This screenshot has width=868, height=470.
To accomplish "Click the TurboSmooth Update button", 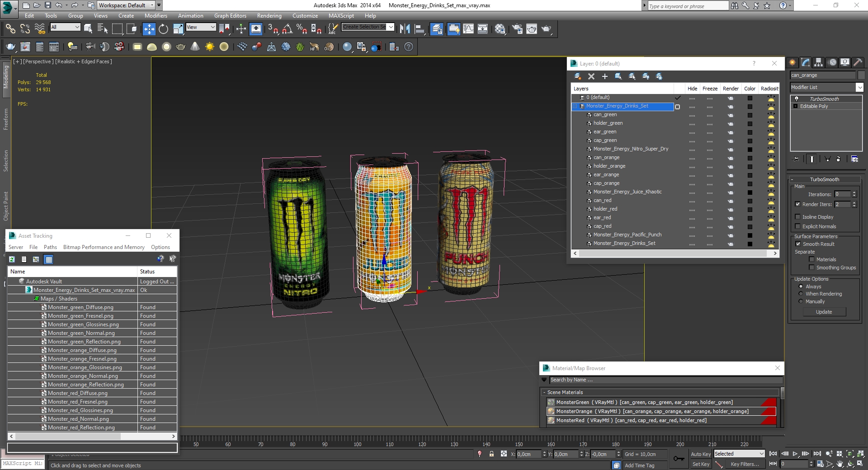I will [x=824, y=312].
